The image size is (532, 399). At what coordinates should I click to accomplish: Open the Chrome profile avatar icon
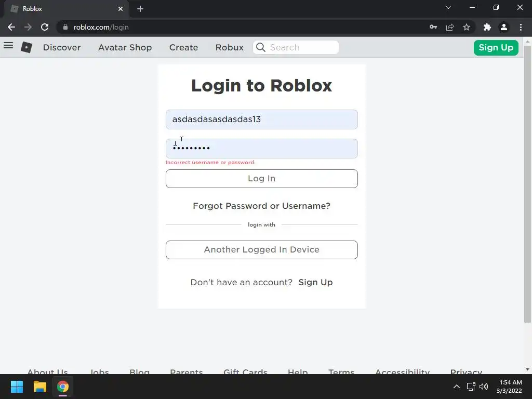[x=504, y=27]
